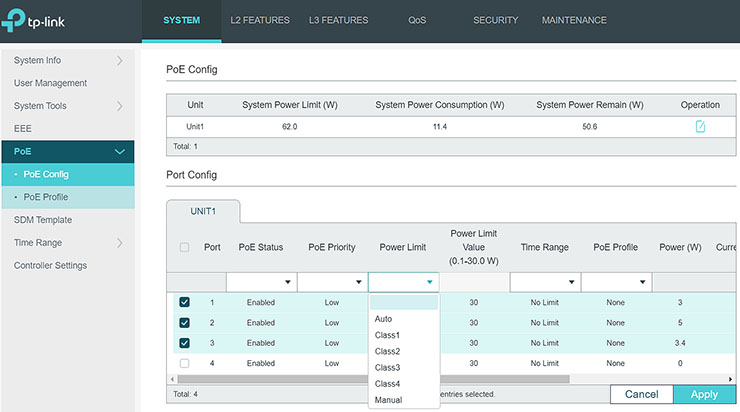Expand System Info chevron in sidebar

point(120,61)
